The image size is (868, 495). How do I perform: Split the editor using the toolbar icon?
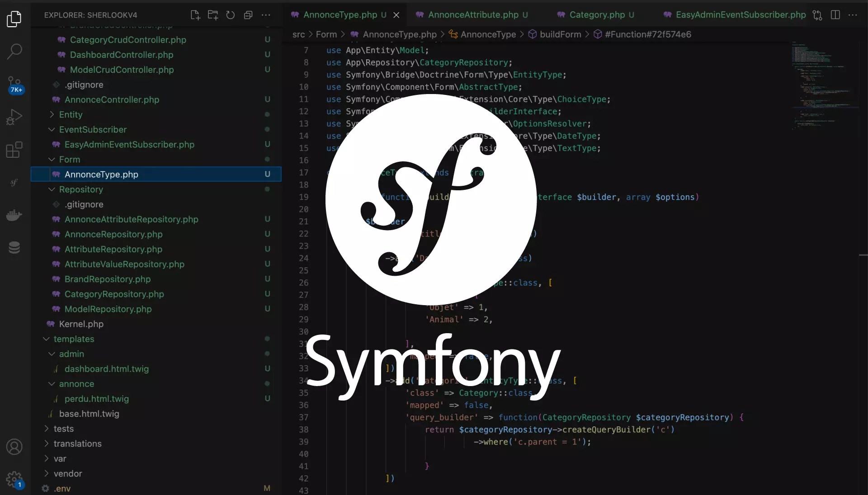[835, 15]
